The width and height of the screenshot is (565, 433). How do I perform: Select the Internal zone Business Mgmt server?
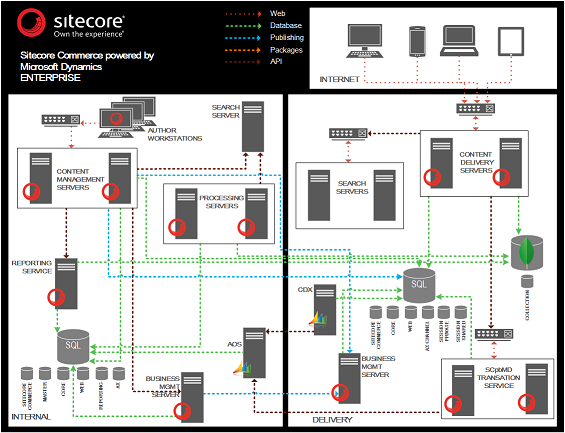pyautogui.click(x=192, y=397)
